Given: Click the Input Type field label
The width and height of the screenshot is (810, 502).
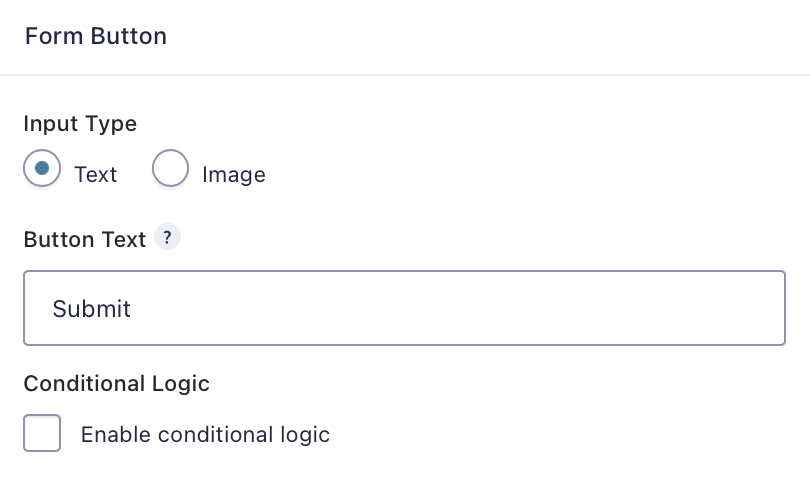Looking at the screenshot, I should click(x=80, y=124).
